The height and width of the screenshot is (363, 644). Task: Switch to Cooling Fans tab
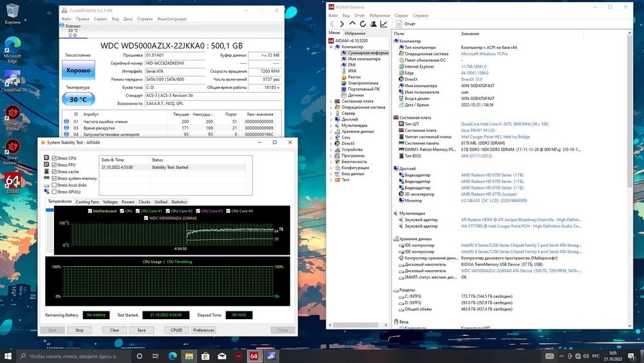[x=87, y=202]
